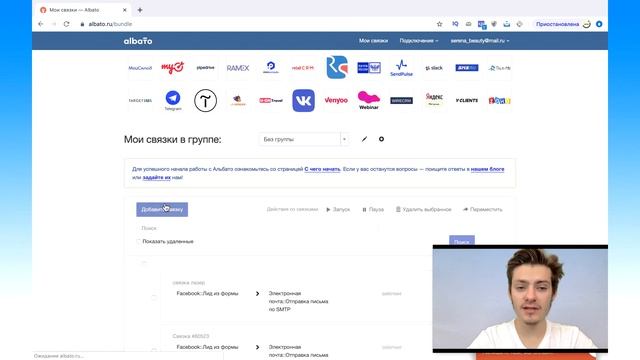This screenshot has width=640, height=360.
Task: Open the Venyoo service logo
Action: point(336,100)
